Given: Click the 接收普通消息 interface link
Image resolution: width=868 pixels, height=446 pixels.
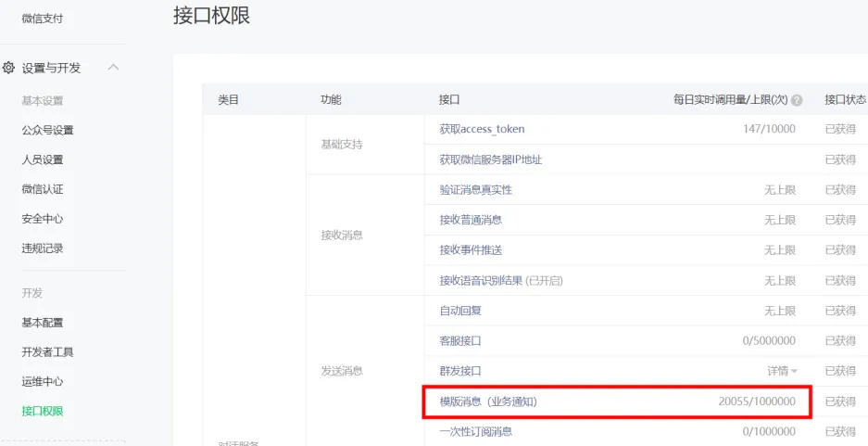Looking at the screenshot, I should click(x=471, y=220).
